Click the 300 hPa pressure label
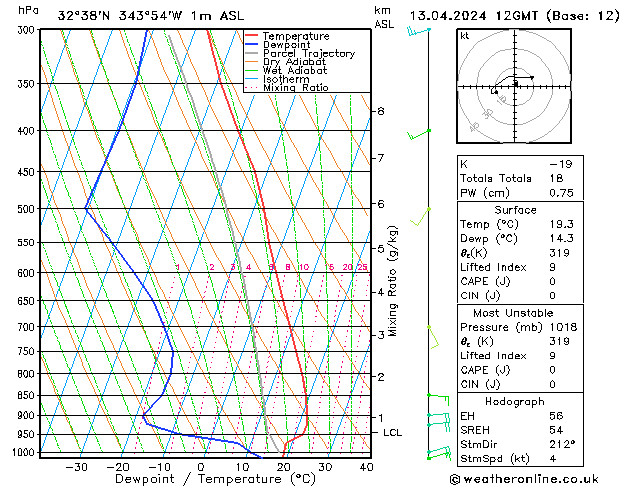The height and width of the screenshot is (486, 629). tap(28, 30)
